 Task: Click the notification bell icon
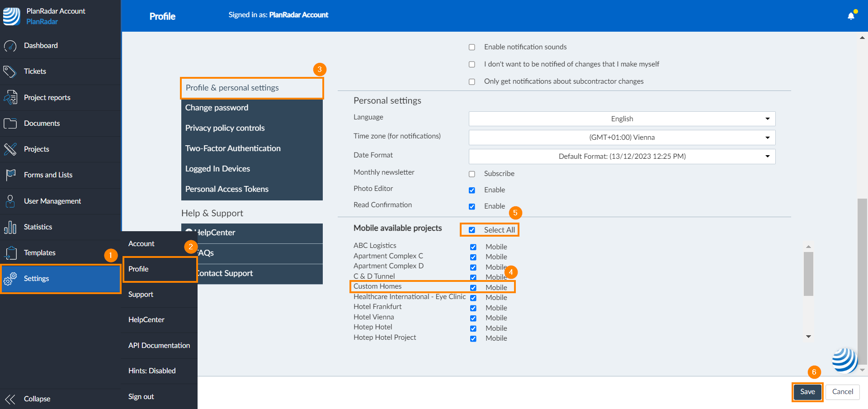(851, 16)
